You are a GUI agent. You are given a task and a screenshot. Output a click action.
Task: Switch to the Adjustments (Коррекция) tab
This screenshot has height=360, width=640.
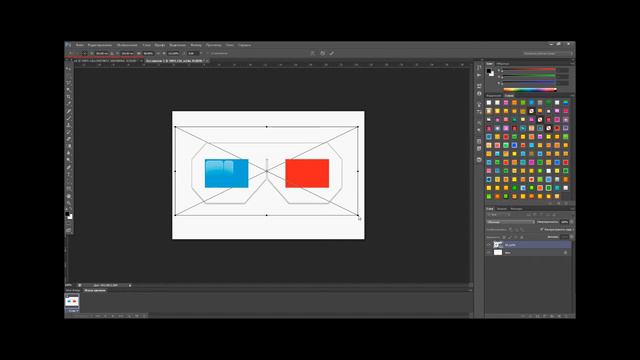[493, 96]
